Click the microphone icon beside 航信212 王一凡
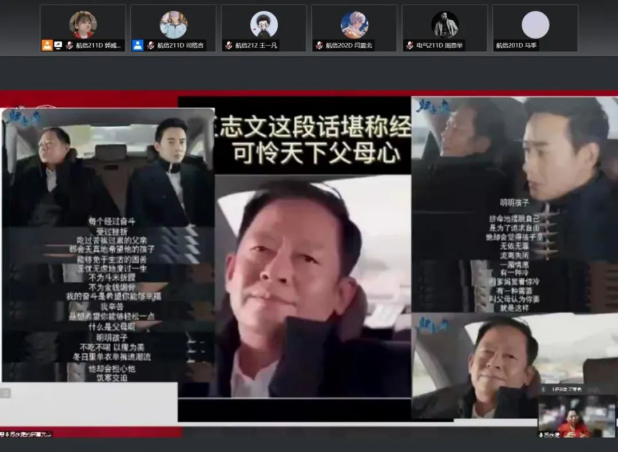 click(229, 45)
